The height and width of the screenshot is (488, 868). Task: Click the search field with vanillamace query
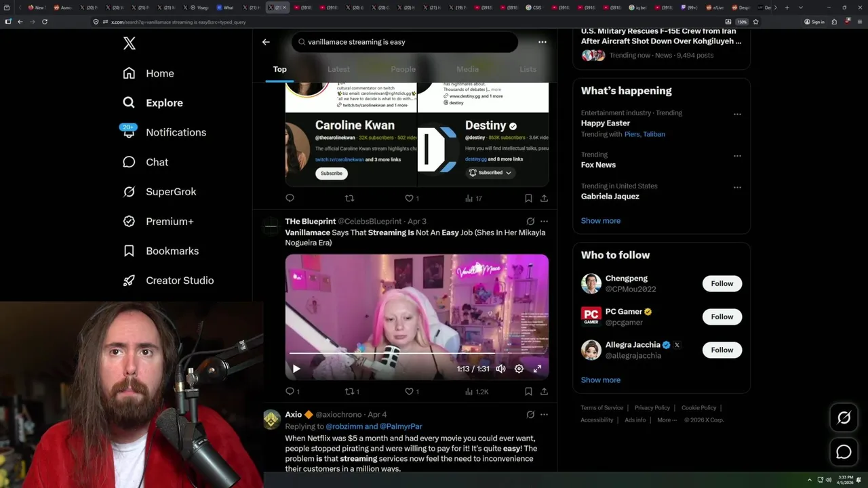(405, 42)
